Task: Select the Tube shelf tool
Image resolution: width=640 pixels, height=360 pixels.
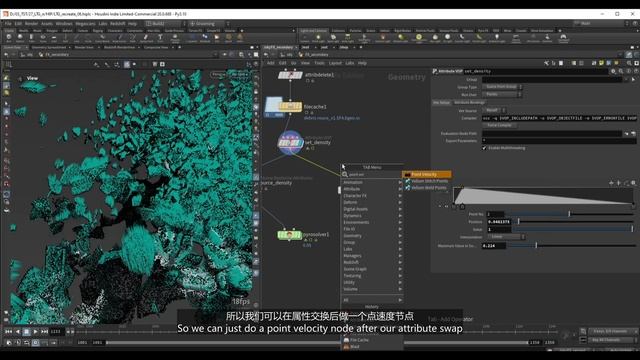Action: [x=31, y=38]
